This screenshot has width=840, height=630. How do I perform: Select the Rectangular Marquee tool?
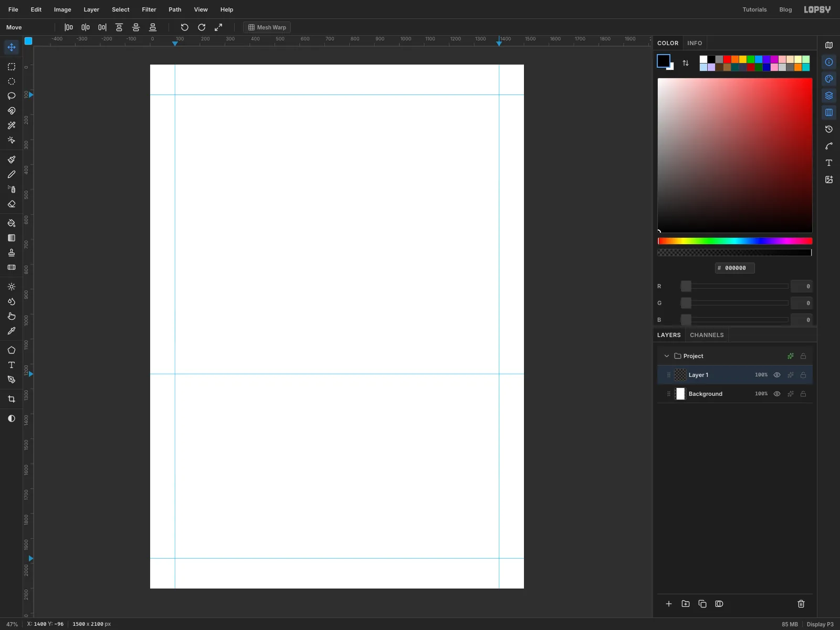coord(12,67)
